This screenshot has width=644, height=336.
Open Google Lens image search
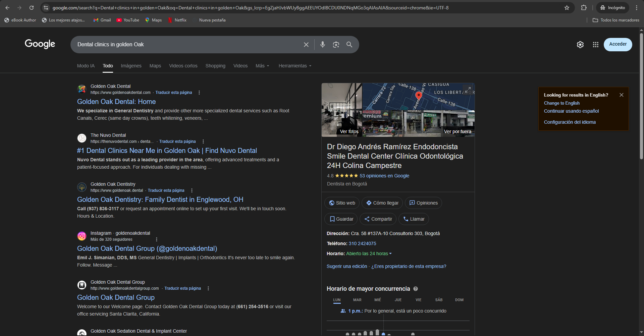point(336,45)
